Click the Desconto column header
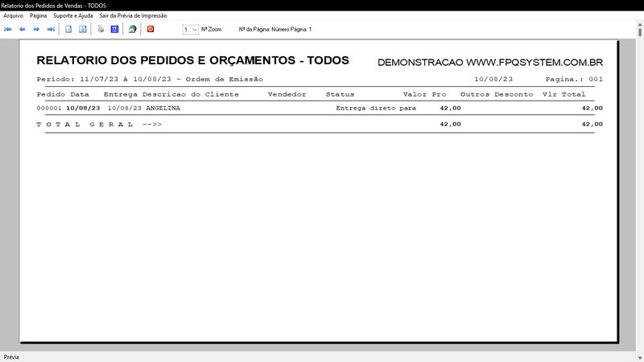This screenshot has width=644, height=362. tap(514, 94)
